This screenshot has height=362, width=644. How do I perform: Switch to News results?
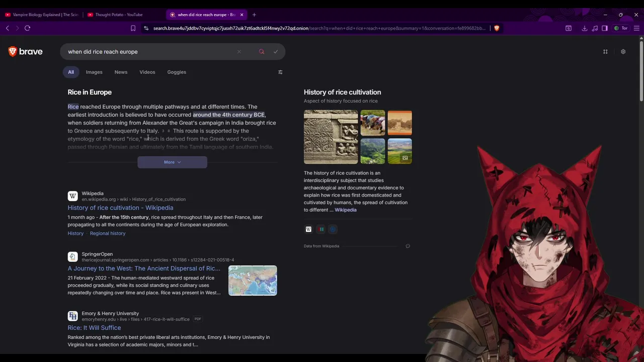click(121, 72)
